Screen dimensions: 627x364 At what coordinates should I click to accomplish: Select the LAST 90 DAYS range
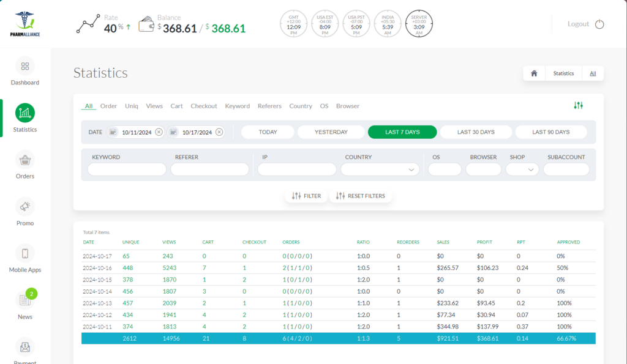pyautogui.click(x=551, y=132)
